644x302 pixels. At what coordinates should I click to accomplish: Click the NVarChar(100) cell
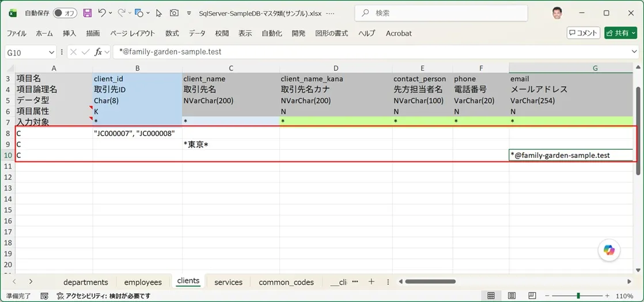pos(423,100)
